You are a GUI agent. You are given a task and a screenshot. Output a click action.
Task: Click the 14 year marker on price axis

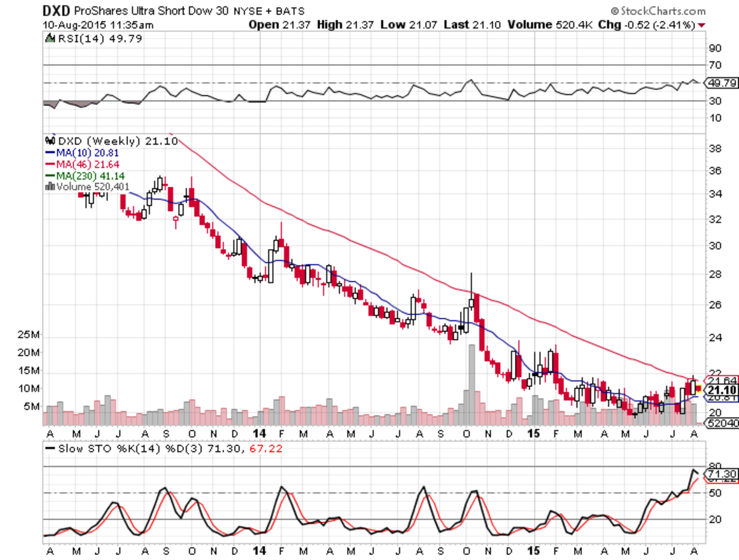pos(259,434)
